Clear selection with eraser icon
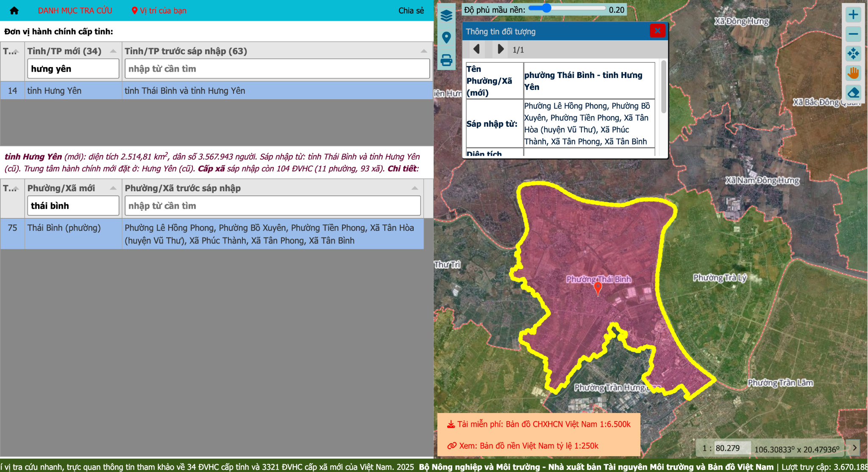The image size is (868, 472). pyautogui.click(x=853, y=92)
